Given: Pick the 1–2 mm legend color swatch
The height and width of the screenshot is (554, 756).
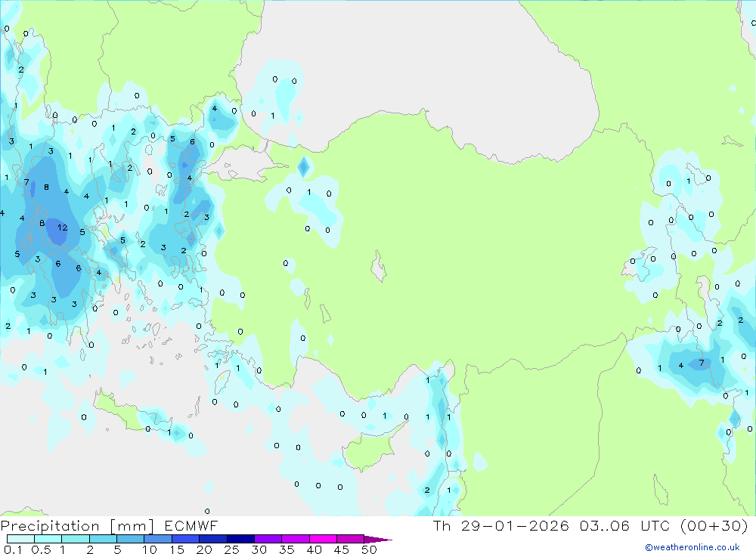Looking at the screenshot, I should pyautogui.click(x=75, y=539).
